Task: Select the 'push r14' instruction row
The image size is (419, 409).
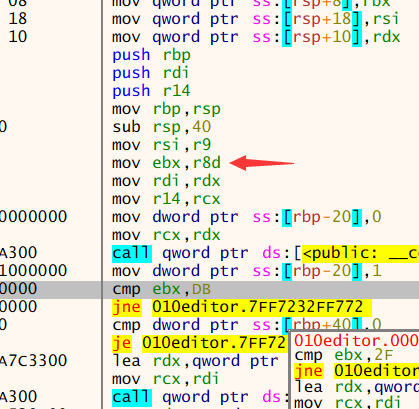Action: (x=151, y=91)
